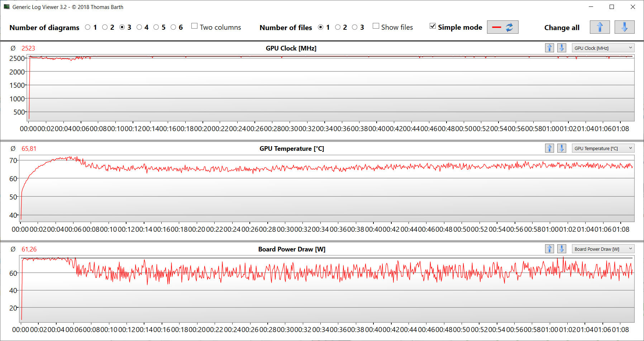
Task: Click the Change all up arrow icon
Action: 600,27
